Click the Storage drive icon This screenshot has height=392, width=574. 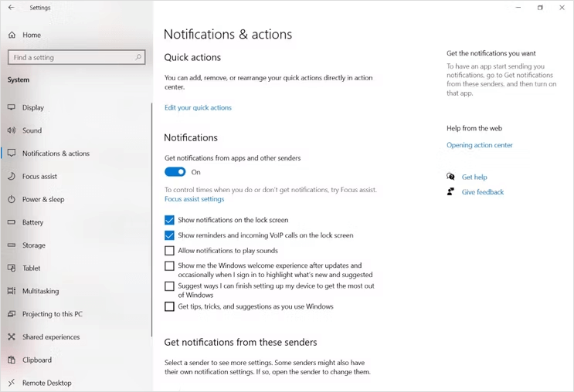[x=12, y=245]
